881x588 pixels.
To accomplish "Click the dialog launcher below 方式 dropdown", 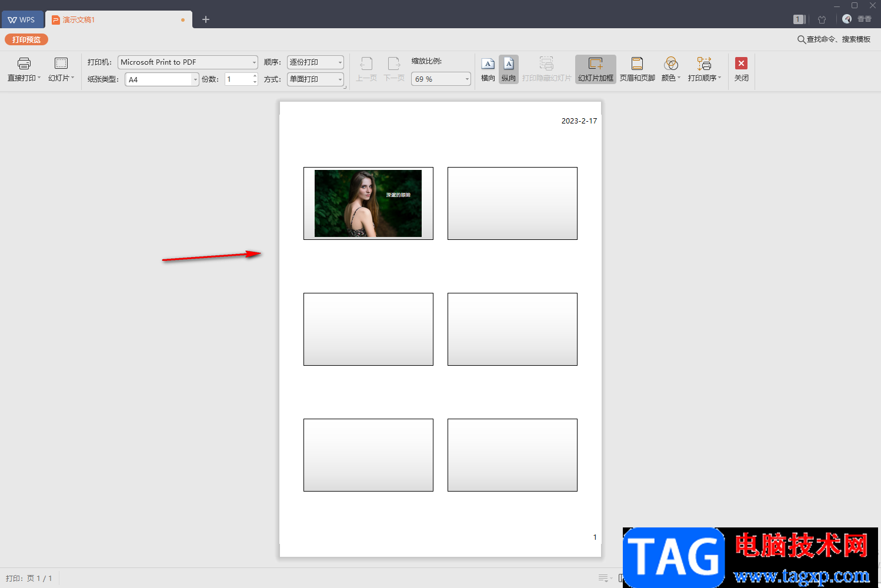I will (x=345, y=87).
